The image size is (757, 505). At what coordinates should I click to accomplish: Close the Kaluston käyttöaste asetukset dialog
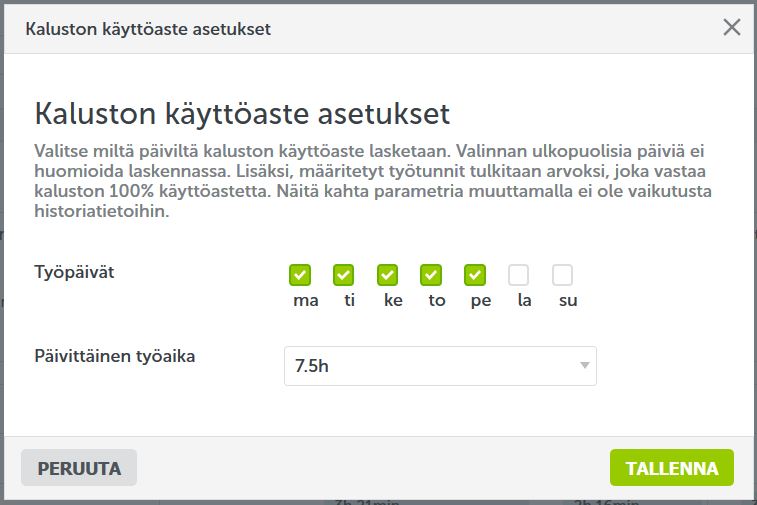pyautogui.click(x=732, y=28)
